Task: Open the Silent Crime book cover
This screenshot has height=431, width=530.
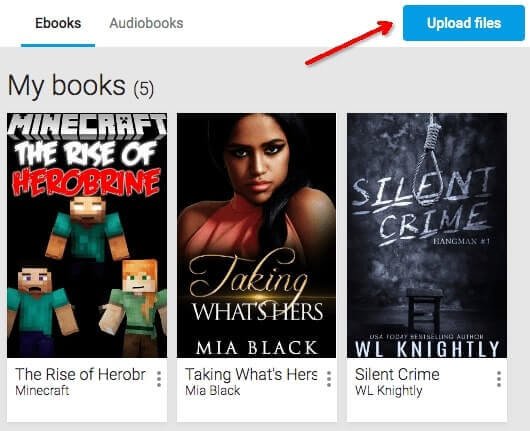Action: click(427, 235)
